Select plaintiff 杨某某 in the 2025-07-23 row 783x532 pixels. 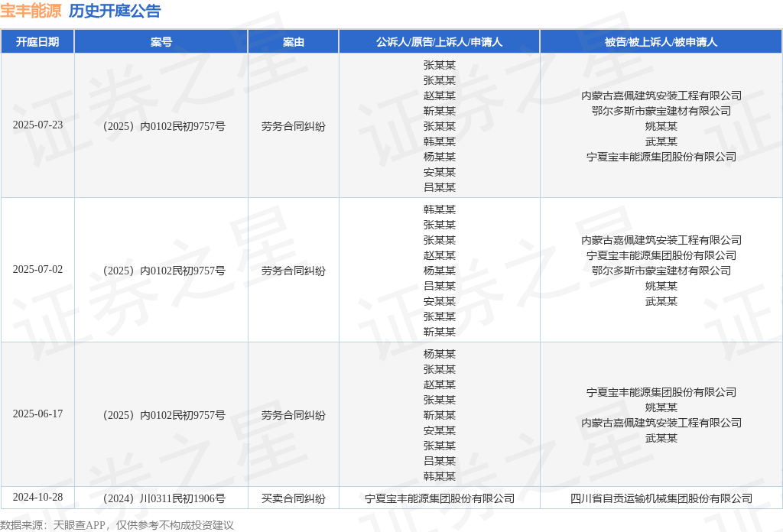click(x=440, y=157)
